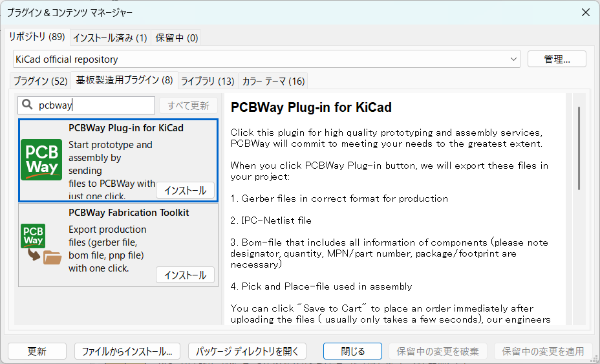
Task: Click the PCBWay green logo icon
Action: [x=41, y=160]
